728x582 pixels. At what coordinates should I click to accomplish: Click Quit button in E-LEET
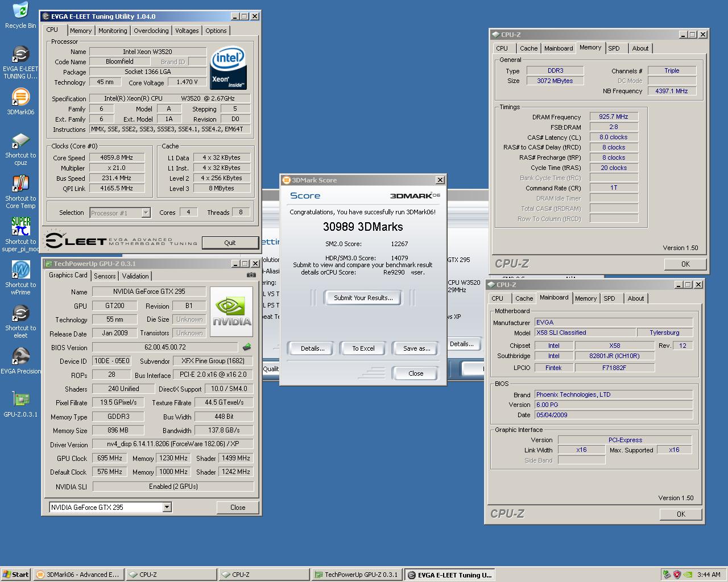point(230,243)
